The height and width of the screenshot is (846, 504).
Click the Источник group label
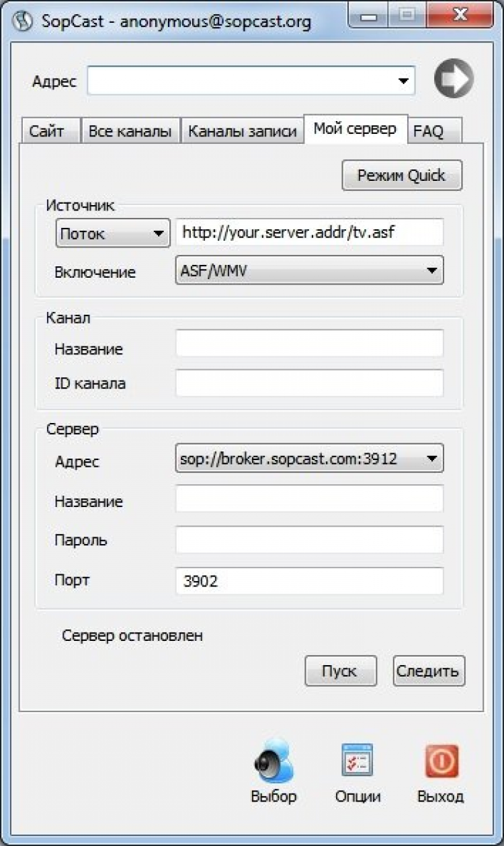click(81, 205)
